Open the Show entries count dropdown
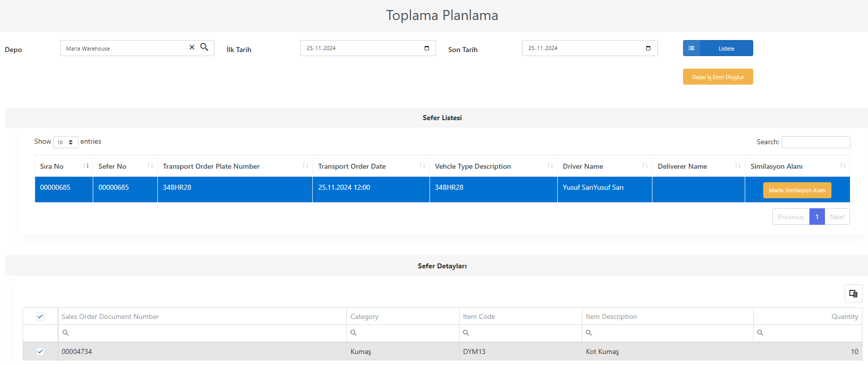 [x=66, y=142]
